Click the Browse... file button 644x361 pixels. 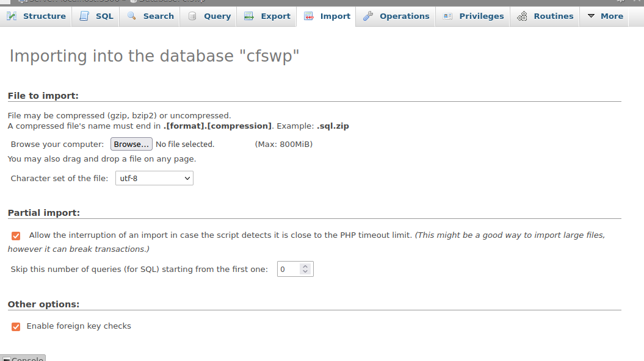(x=131, y=144)
